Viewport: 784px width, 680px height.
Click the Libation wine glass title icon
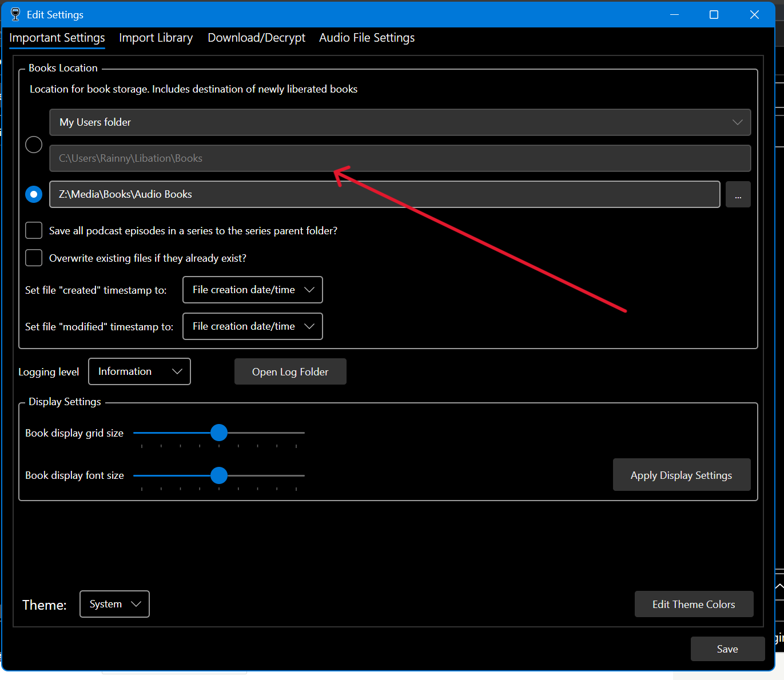point(15,14)
